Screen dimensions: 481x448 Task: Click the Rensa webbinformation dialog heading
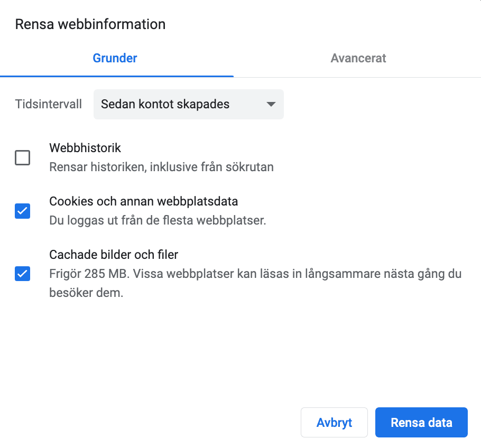(90, 24)
